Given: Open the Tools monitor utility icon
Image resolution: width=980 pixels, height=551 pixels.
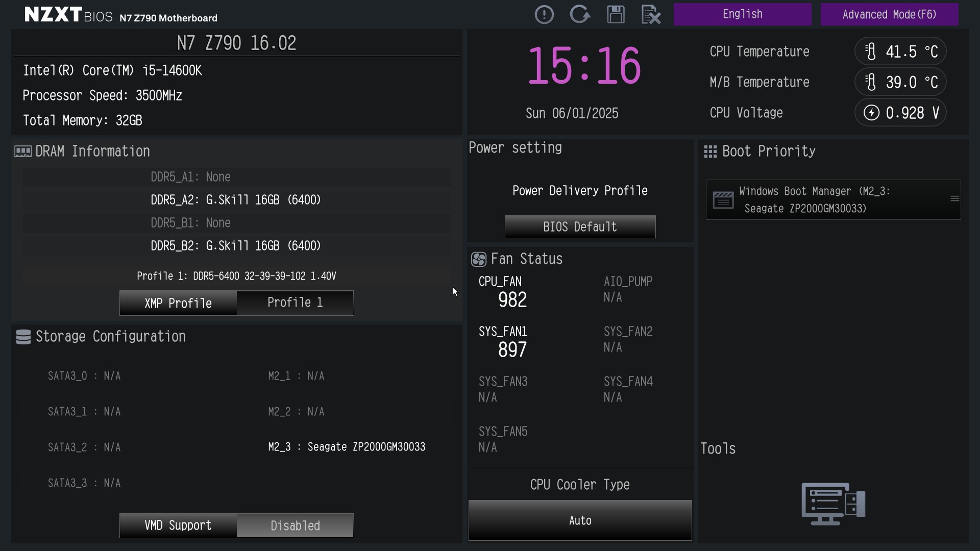Looking at the screenshot, I should 834,504.
